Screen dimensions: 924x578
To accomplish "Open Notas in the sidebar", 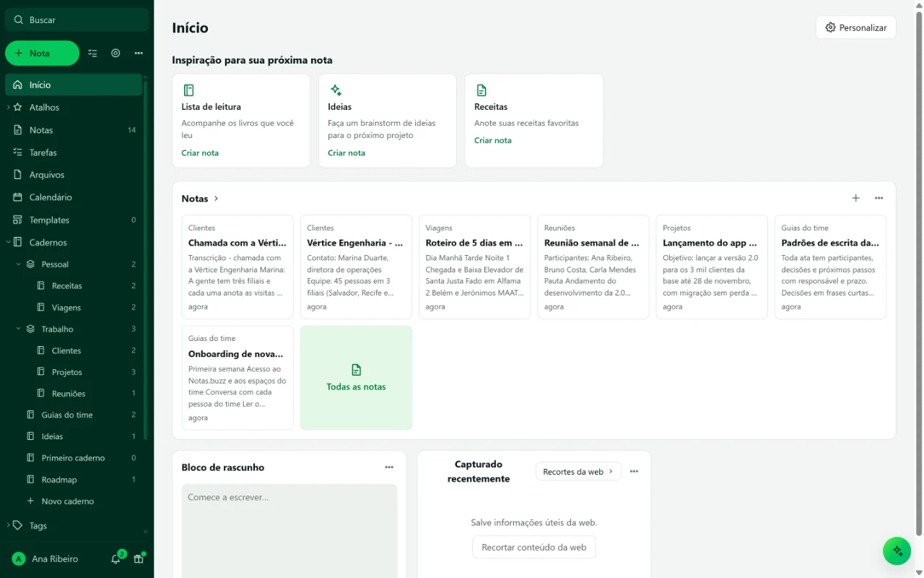I will click(x=74, y=130).
